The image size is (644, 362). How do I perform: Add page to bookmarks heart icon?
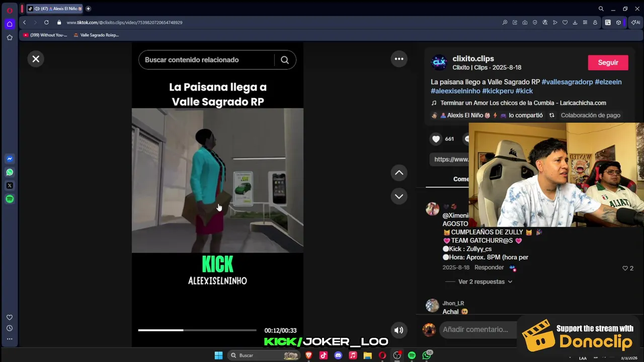pyautogui.click(x=565, y=23)
